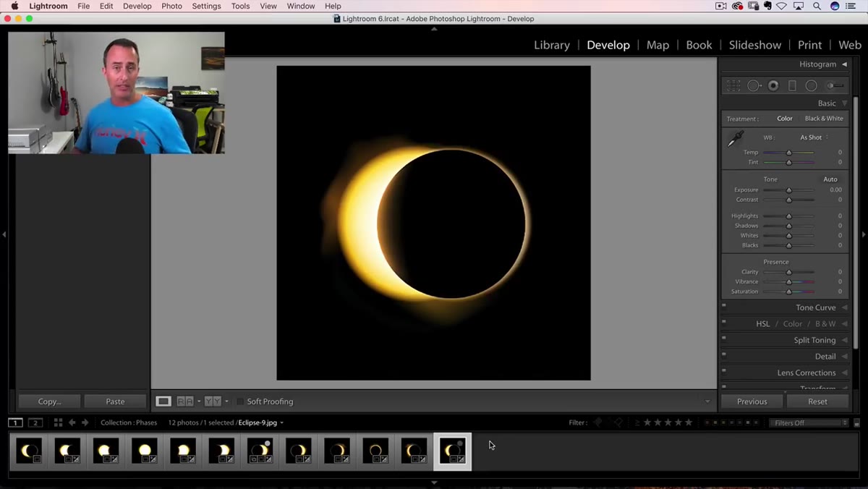Set Treatment to Color
Image resolution: width=868 pixels, height=489 pixels.
click(785, 119)
